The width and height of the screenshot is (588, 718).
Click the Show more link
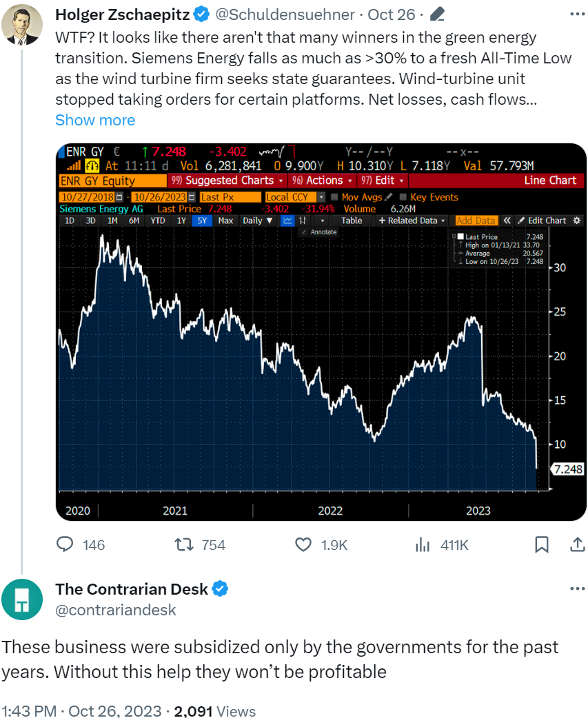click(x=95, y=120)
